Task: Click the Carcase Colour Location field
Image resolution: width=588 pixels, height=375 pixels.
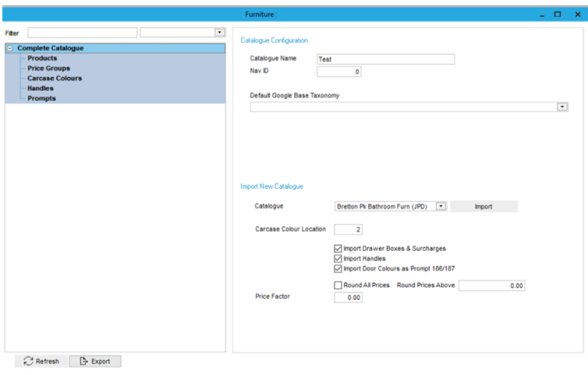Action: coord(348,230)
